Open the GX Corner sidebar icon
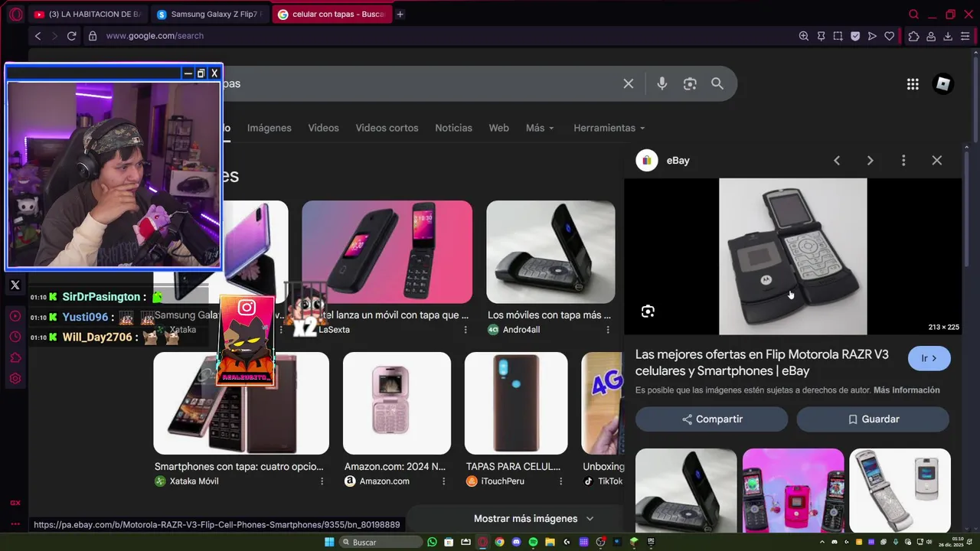980x551 pixels. click(x=15, y=503)
